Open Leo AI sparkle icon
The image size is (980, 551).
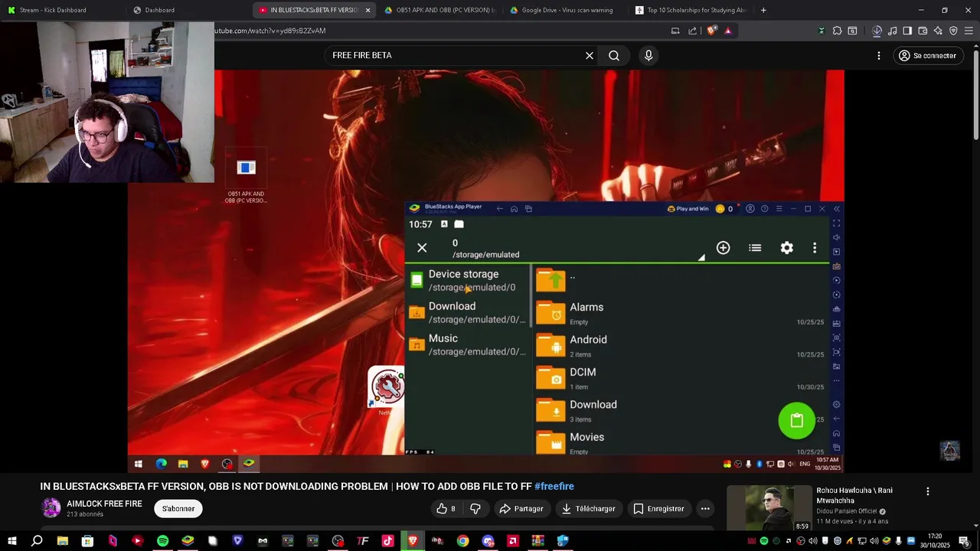point(938,31)
